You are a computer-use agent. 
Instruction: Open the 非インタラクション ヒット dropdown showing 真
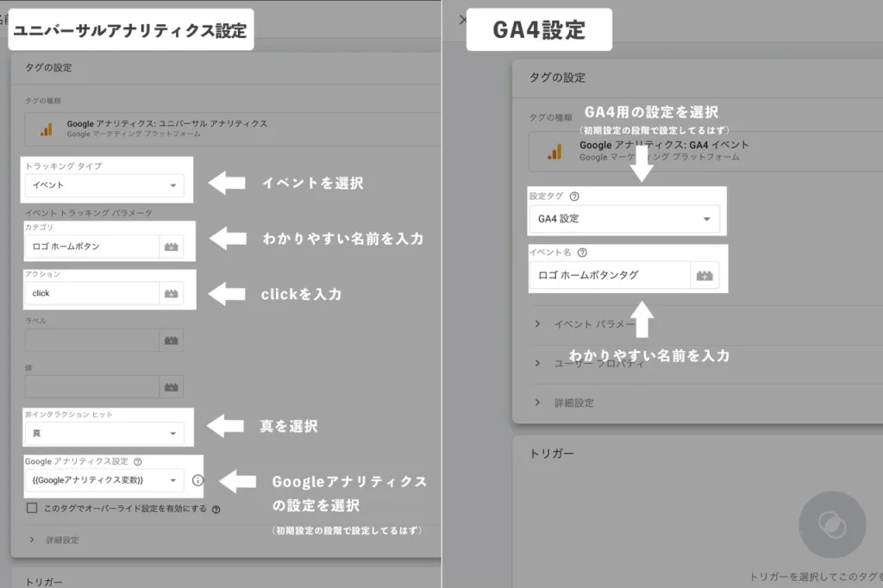pos(104,433)
